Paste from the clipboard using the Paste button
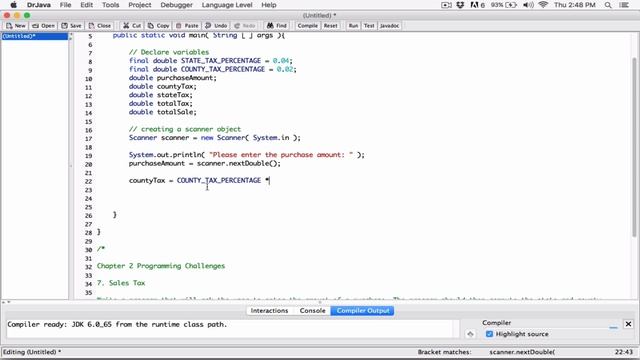Image resolution: width=640 pixels, height=360 pixels. [187, 26]
